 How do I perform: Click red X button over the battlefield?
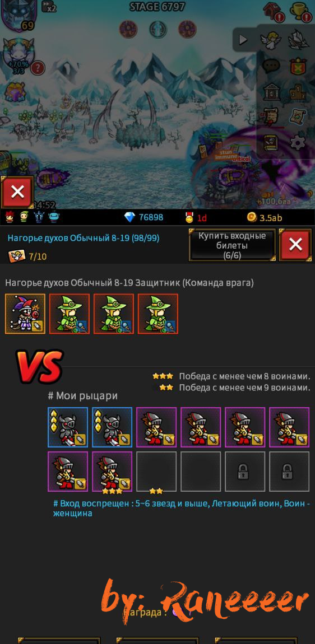tap(17, 192)
